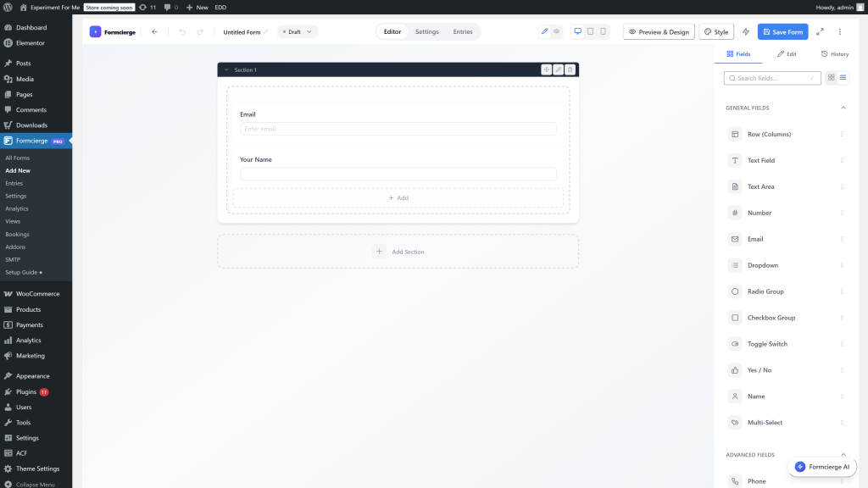The height and width of the screenshot is (488, 868).
Task: Click the Save Form button
Action: pyautogui.click(x=782, y=31)
